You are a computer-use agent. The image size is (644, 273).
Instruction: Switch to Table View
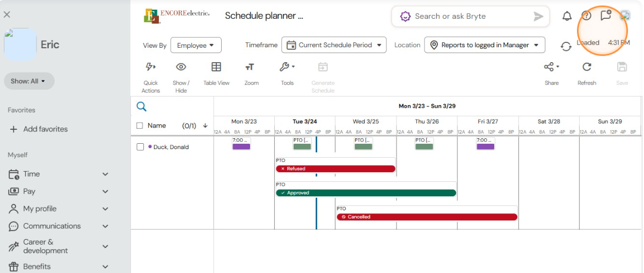tap(216, 67)
